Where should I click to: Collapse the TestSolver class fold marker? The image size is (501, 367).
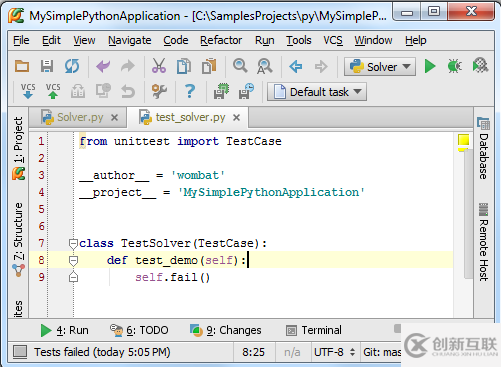(73, 244)
